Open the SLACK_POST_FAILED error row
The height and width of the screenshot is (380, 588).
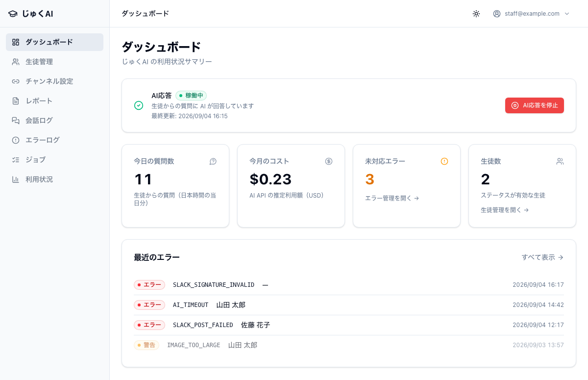[349, 325]
